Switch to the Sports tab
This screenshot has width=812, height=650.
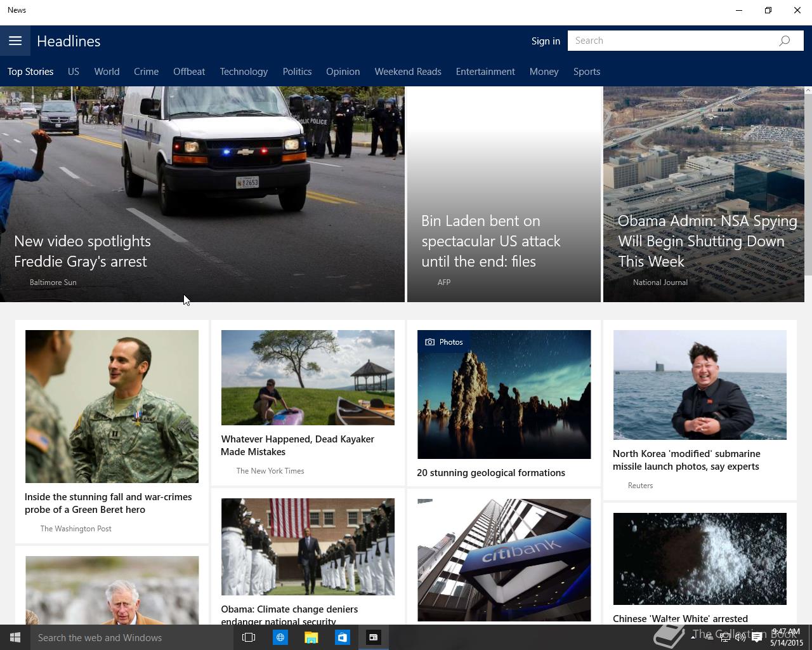587,72
